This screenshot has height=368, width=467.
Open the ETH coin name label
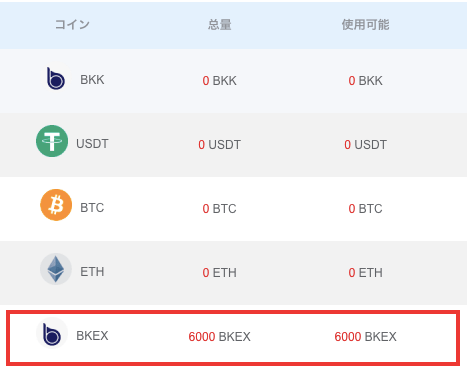(x=92, y=272)
